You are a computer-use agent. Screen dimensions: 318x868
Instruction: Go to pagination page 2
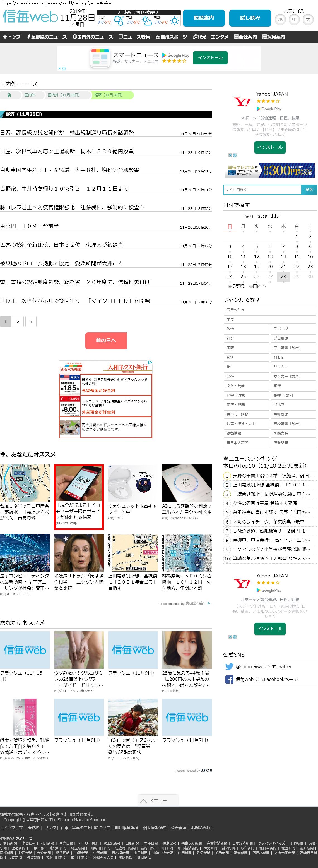[18, 321]
